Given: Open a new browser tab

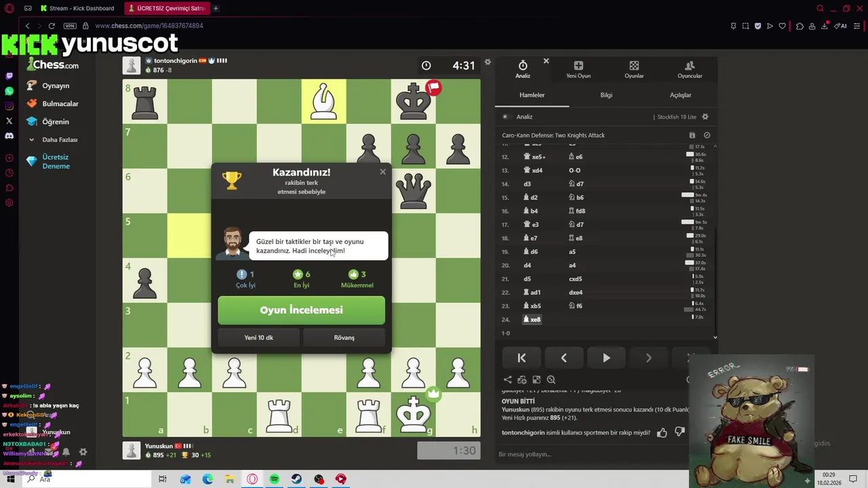Looking at the screenshot, I should (216, 9).
